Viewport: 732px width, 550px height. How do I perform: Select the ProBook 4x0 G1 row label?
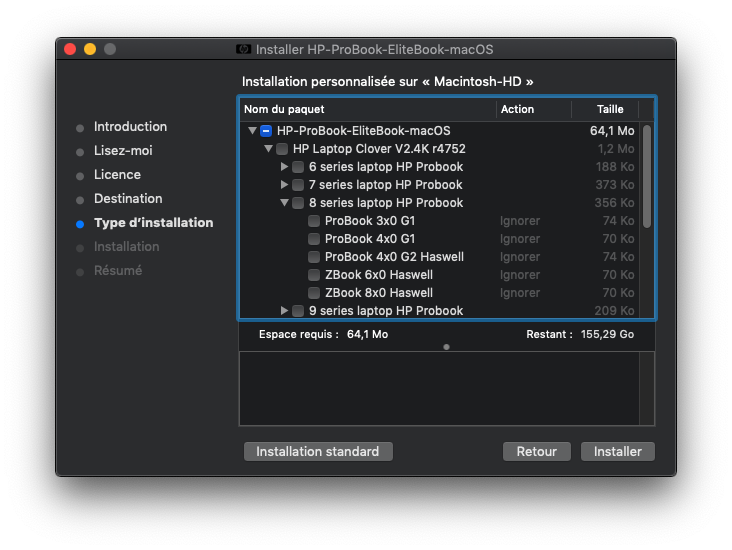coord(370,239)
